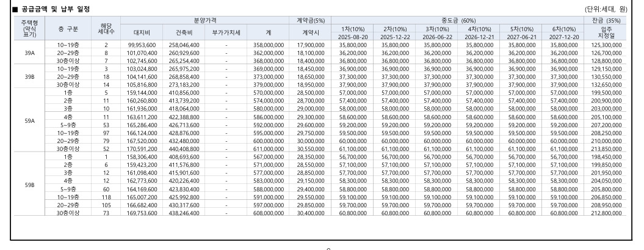Click the '건축비' column header
The height and width of the screenshot is (250, 644).
184,32
